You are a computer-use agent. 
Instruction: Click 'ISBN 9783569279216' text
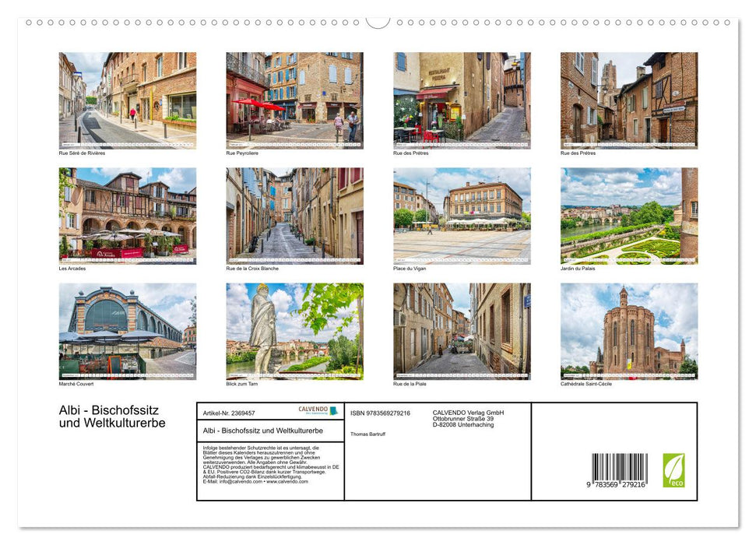tap(380, 413)
